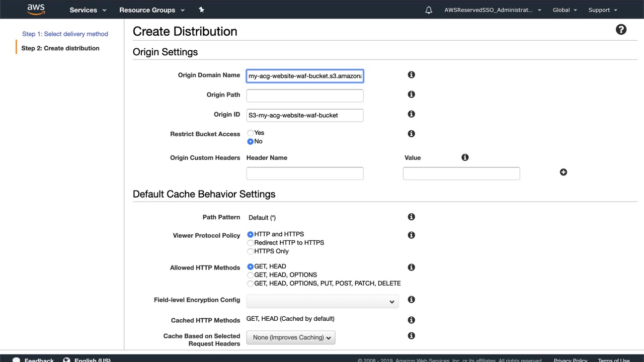The width and height of the screenshot is (644, 362).
Task: Add another origin custom header row
Action: 563,172
